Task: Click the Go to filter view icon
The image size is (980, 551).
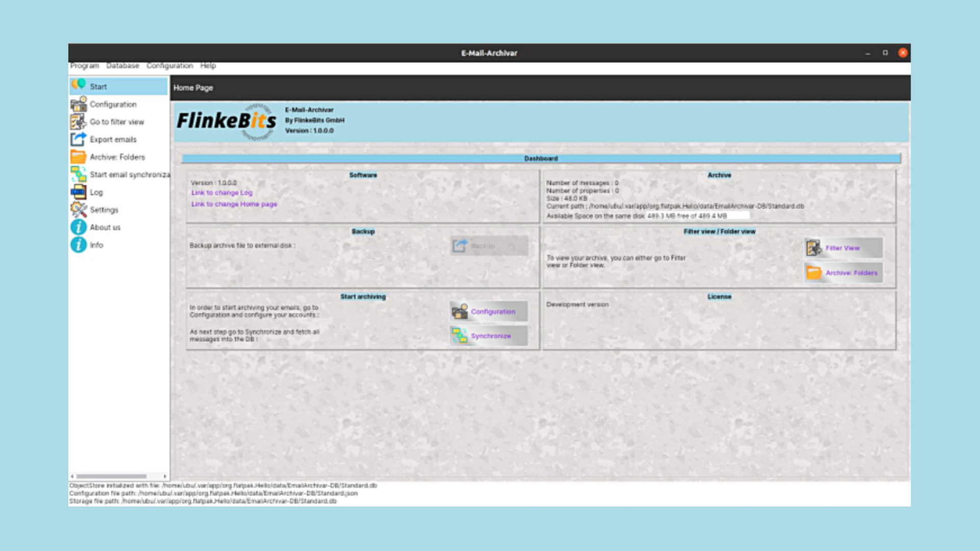Action: [79, 121]
